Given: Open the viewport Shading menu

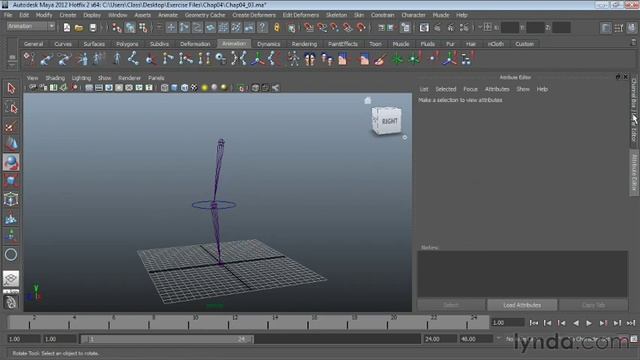Looking at the screenshot, I should point(55,78).
